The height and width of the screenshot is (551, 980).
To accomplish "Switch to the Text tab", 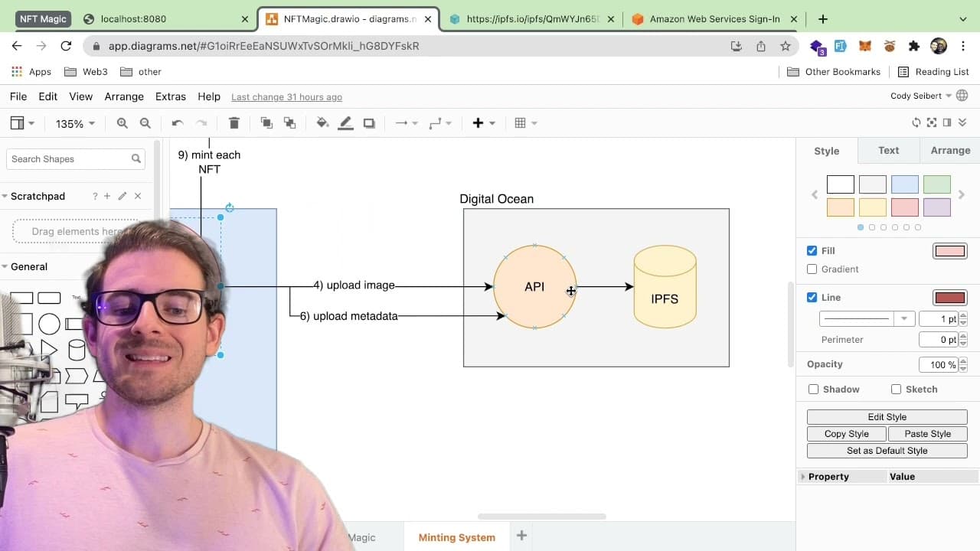I will click(x=889, y=151).
